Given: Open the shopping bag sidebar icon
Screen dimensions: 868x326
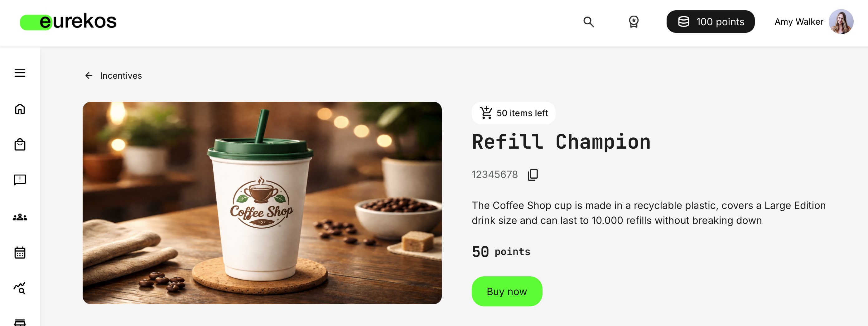Looking at the screenshot, I should [x=20, y=145].
